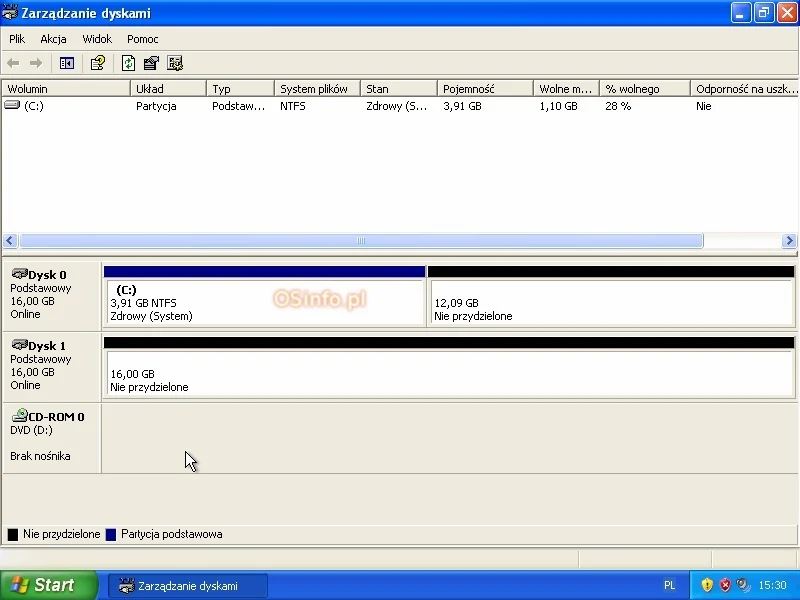This screenshot has width=800, height=600.
Task: Click the red shield tray icon
Action: point(724,585)
